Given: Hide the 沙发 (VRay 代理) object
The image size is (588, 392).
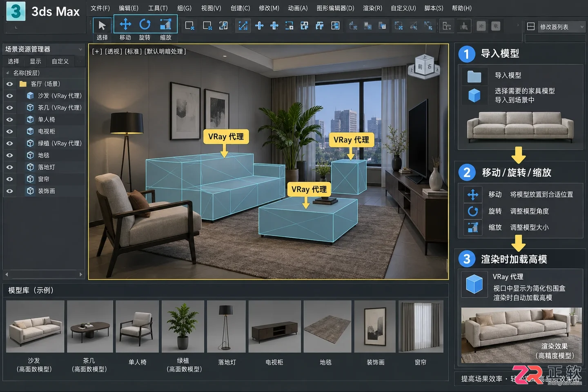Looking at the screenshot, I should click(10, 96).
